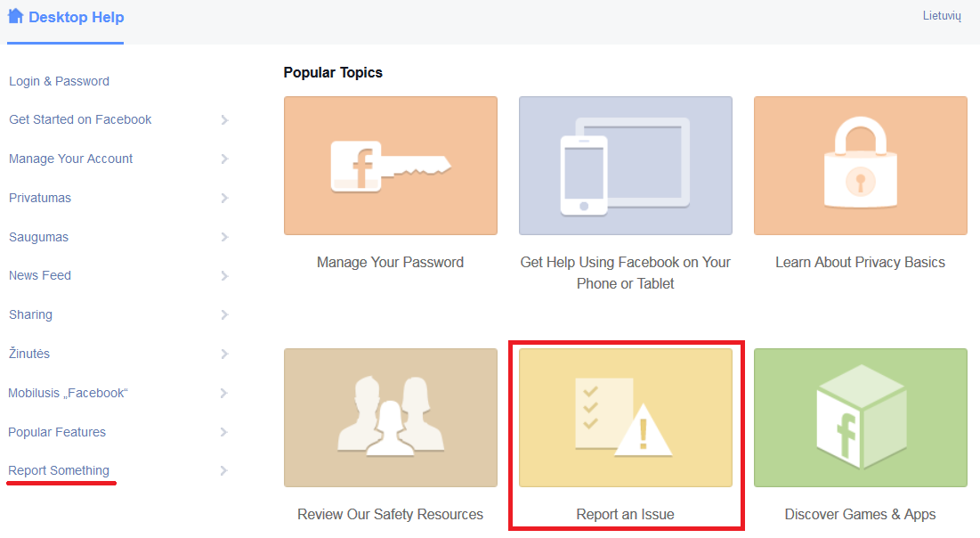Select the phone and tablet help tile

click(626, 166)
